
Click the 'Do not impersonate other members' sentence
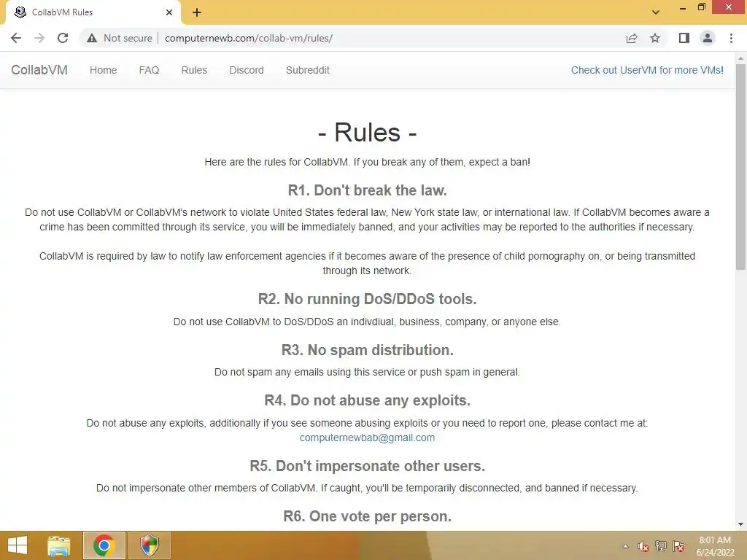coord(367,488)
